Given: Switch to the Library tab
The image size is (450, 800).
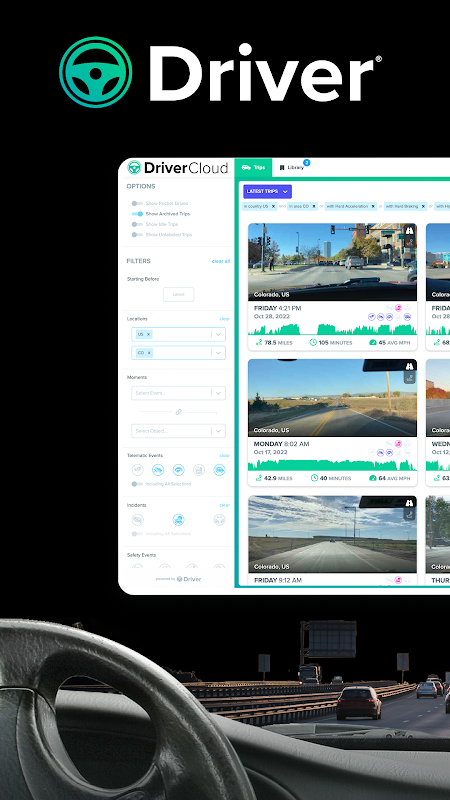Looking at the screenshot, I should 292,167.
